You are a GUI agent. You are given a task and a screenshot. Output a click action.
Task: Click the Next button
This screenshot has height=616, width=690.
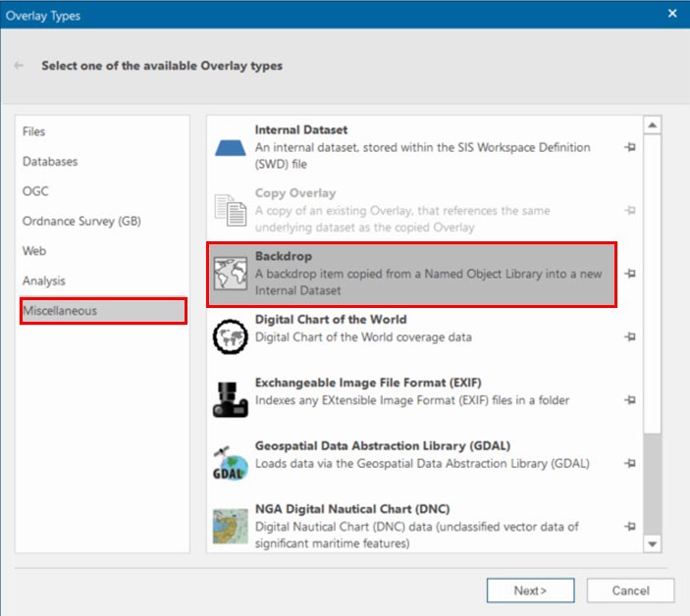coord(530,590)
